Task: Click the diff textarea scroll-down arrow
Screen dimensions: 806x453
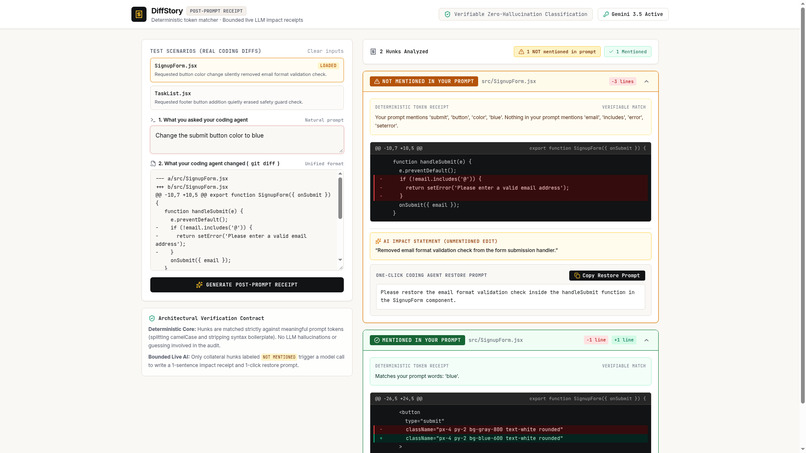Action: [340, 260]
